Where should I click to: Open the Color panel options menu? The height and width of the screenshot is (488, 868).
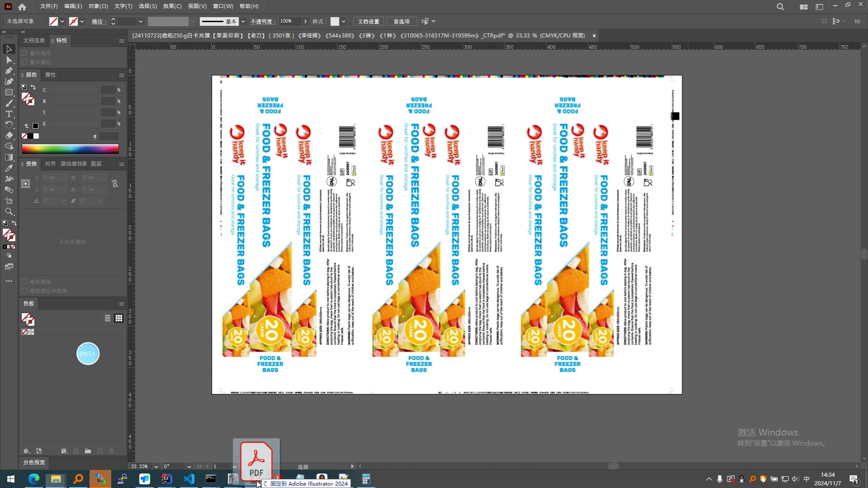point(121,75)
